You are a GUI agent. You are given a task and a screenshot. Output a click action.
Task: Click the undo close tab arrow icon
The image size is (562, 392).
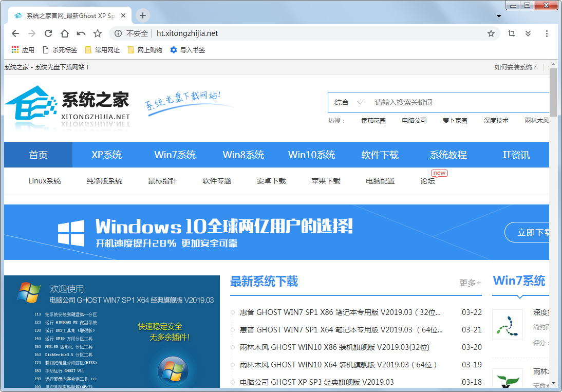click(x=81, y=33)
